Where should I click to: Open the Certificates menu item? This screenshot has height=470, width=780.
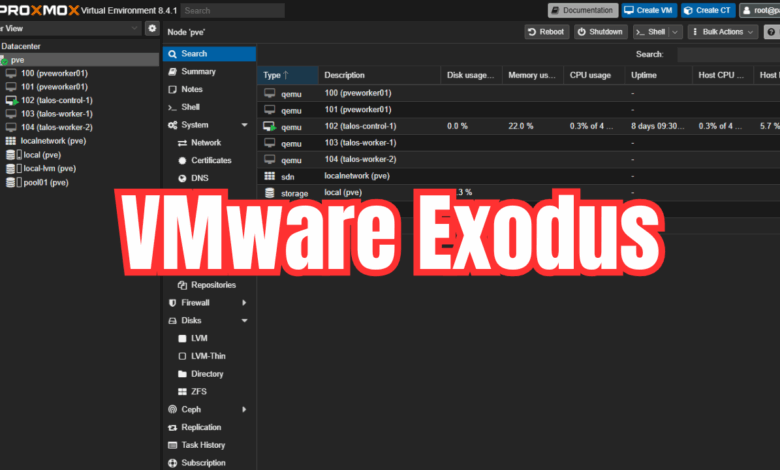click(x=209, y=161)
